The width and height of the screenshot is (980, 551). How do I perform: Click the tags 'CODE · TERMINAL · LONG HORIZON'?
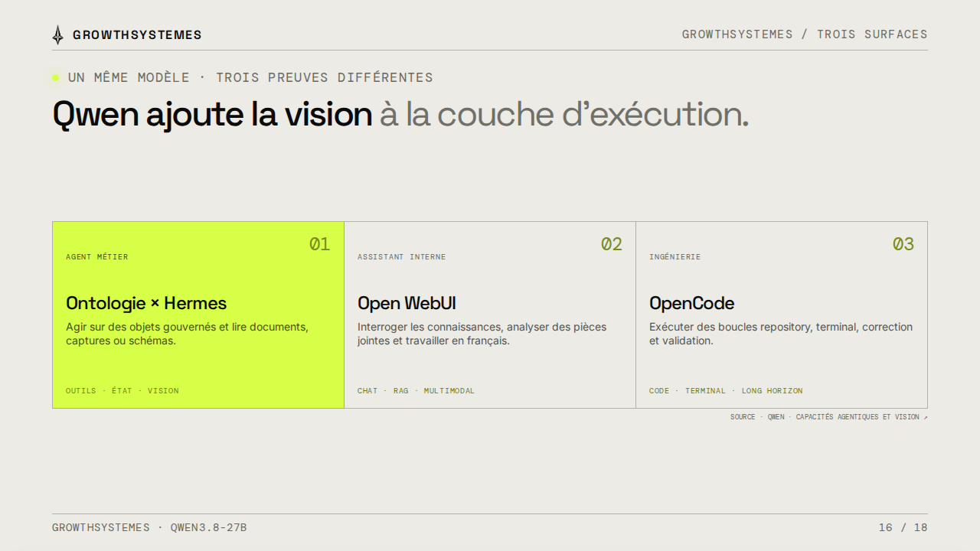[x=726, y=391]
